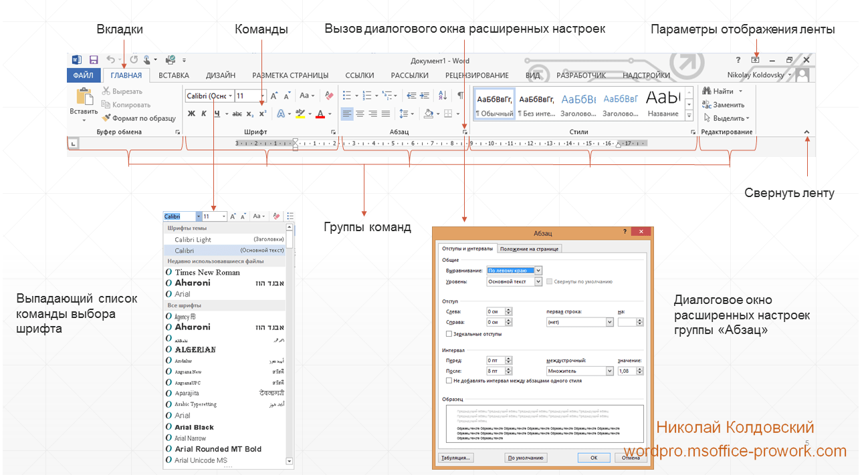
Task: Click the Undo arrow in quick access toolbar
Action: [110, 60]
